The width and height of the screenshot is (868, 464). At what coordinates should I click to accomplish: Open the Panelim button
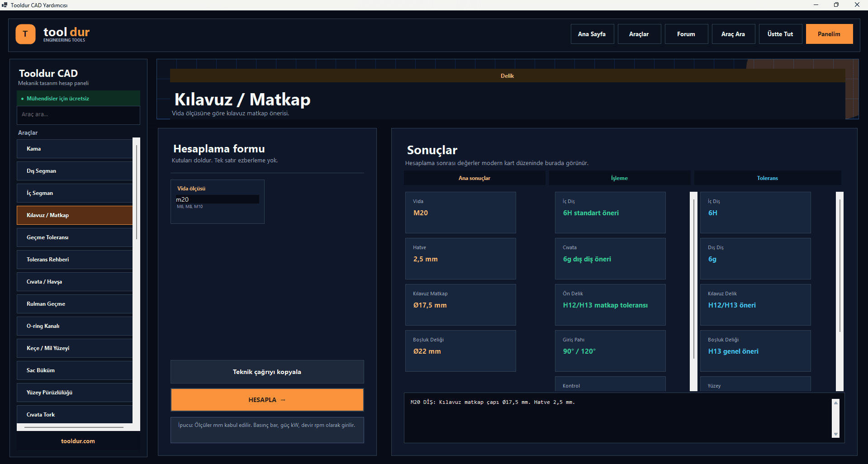click(x=829, y=34)
